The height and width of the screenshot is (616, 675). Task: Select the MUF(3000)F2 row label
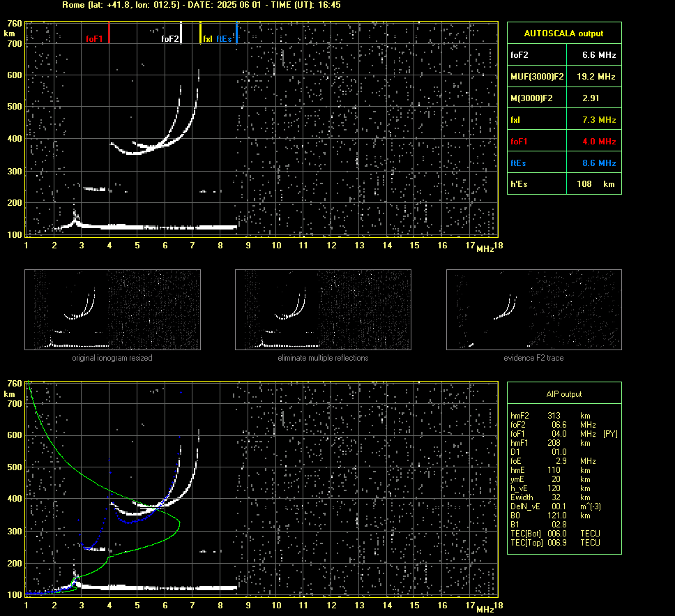pyautogui.click(x=537, y=77)
